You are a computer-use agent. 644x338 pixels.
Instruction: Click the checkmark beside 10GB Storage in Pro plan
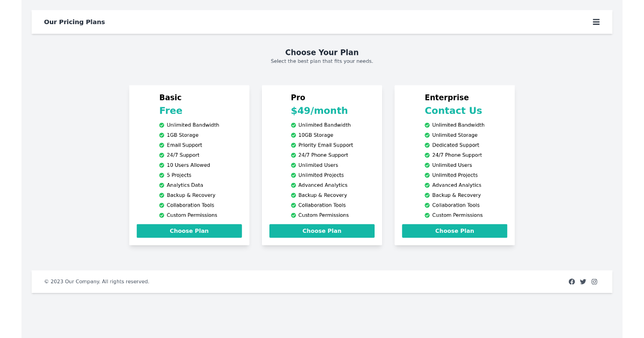(x=293, y=135)
